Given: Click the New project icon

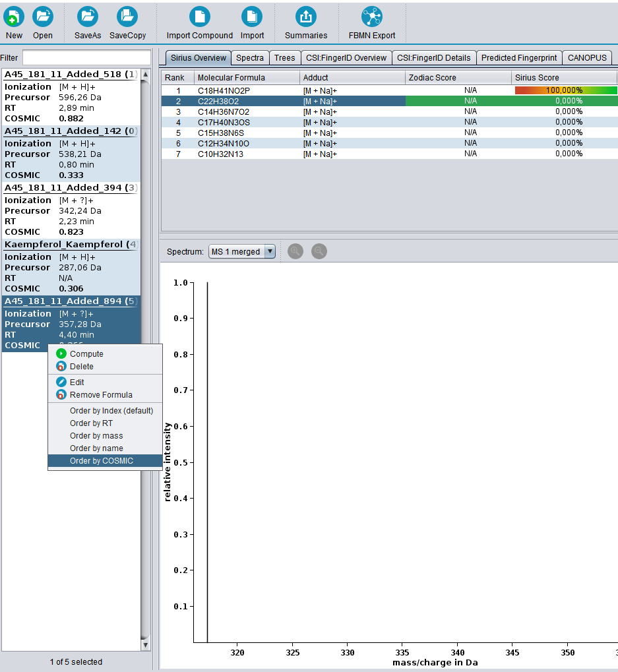Looking at the screenshot, I should click(14, 17).
